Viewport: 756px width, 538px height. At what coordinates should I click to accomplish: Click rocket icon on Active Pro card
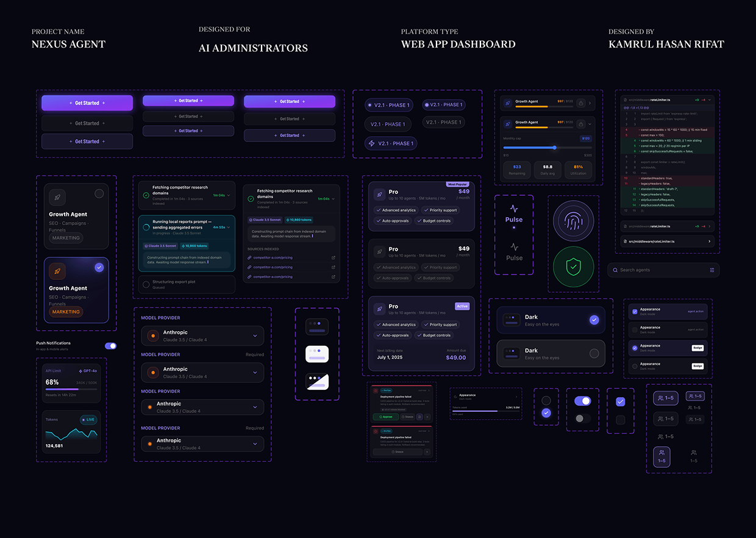379,309
